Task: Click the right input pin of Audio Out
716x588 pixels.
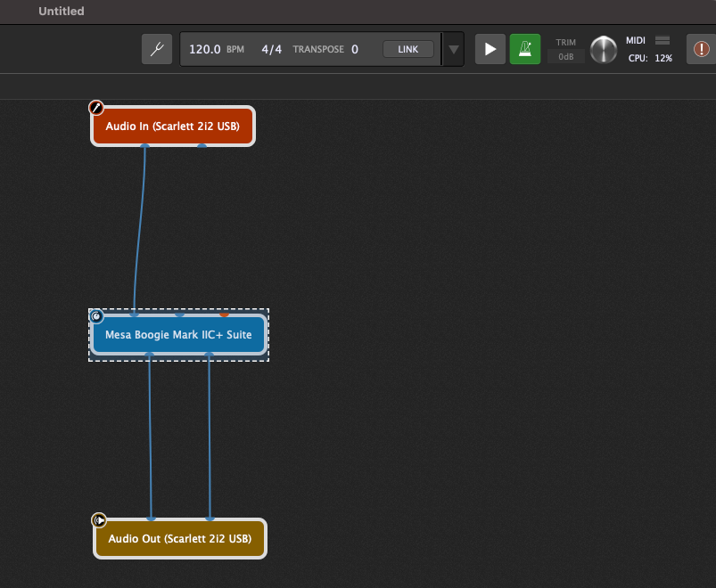Action: pyautogui.click(x=210, y=519)
